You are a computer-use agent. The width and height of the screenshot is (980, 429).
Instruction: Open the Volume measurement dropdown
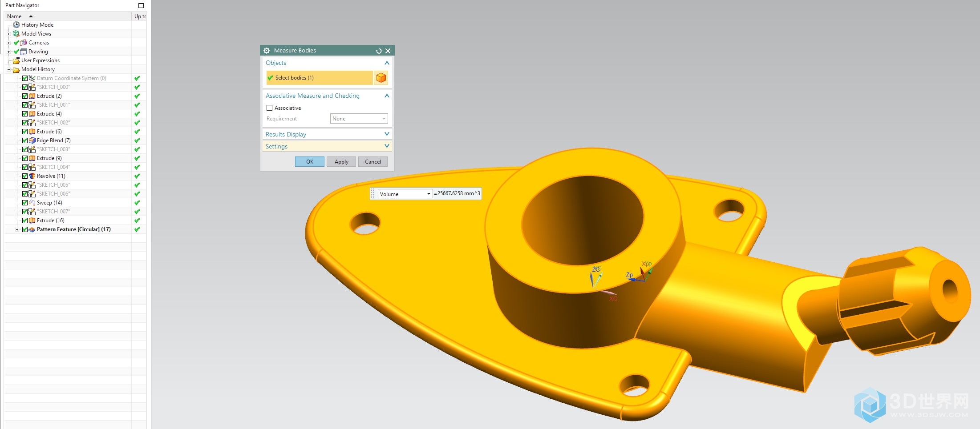pos(405,194)
